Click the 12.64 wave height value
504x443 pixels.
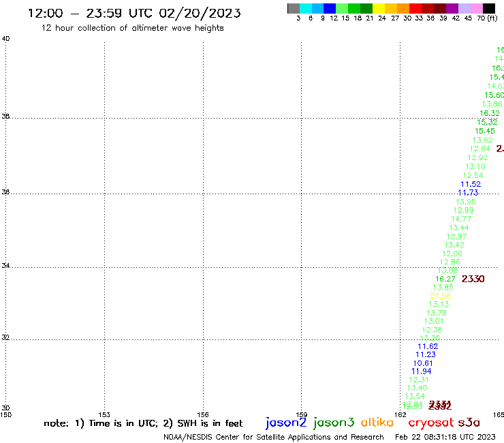(479, 149)
